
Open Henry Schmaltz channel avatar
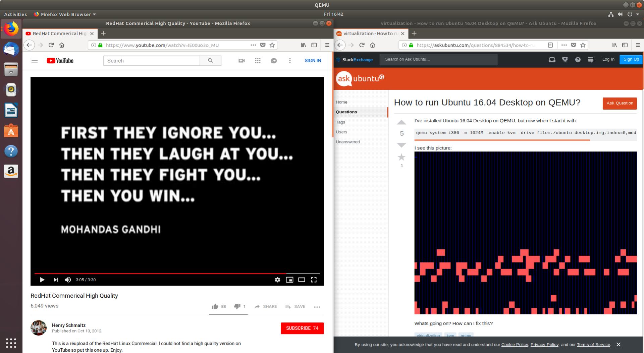[39, 328]
